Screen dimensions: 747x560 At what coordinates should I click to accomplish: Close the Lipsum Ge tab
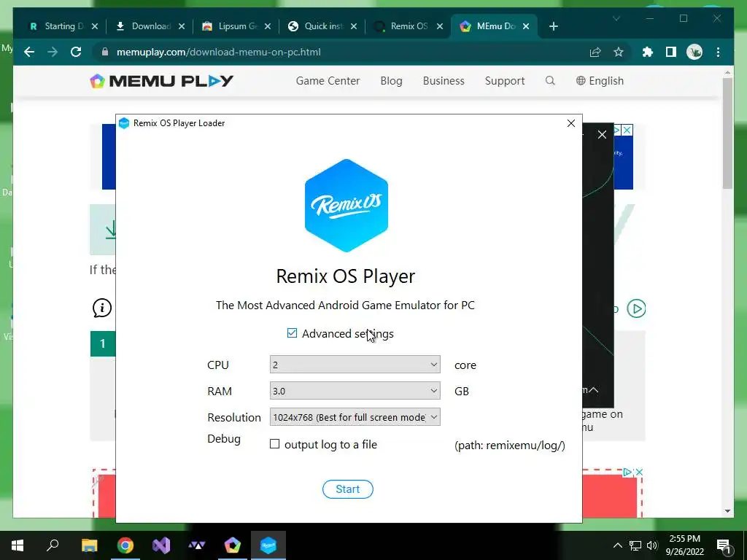point(268,26)
